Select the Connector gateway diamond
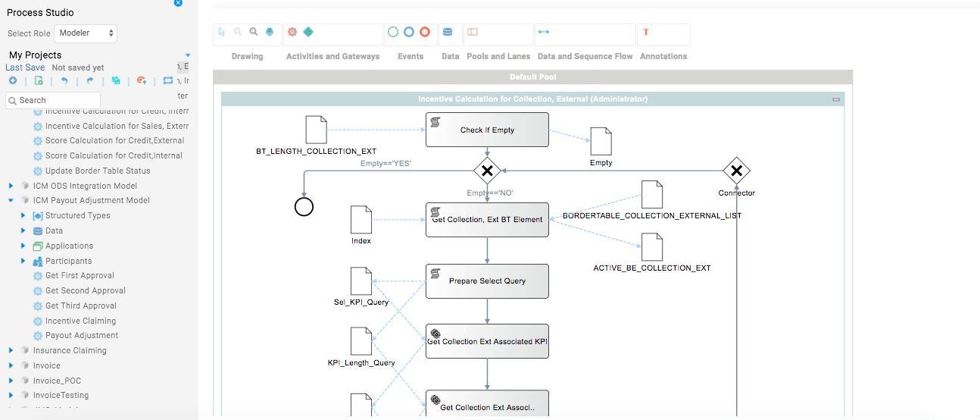The height and width of the screenshot is (420, 980). [x=736, y=171]
